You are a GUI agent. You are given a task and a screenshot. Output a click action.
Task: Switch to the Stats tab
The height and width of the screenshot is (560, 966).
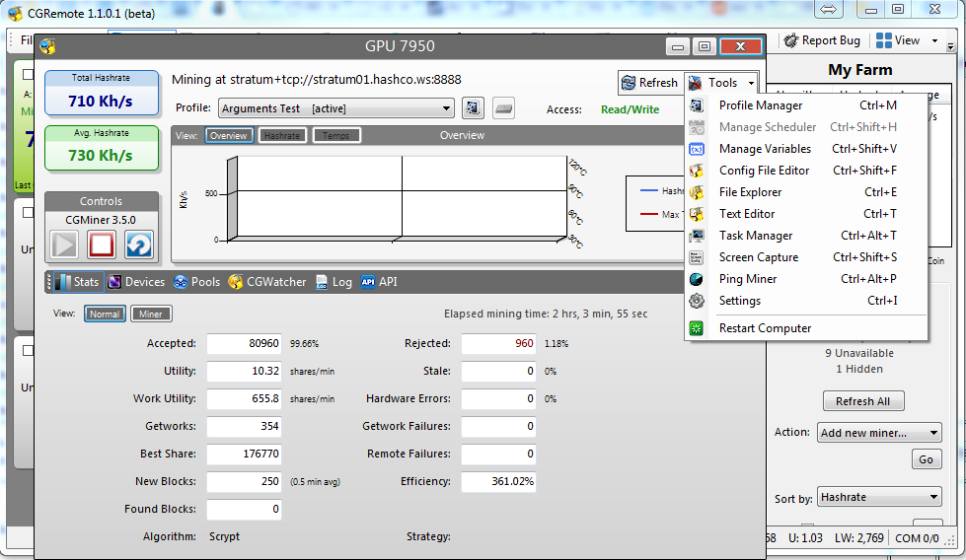(x=78, y=282)
